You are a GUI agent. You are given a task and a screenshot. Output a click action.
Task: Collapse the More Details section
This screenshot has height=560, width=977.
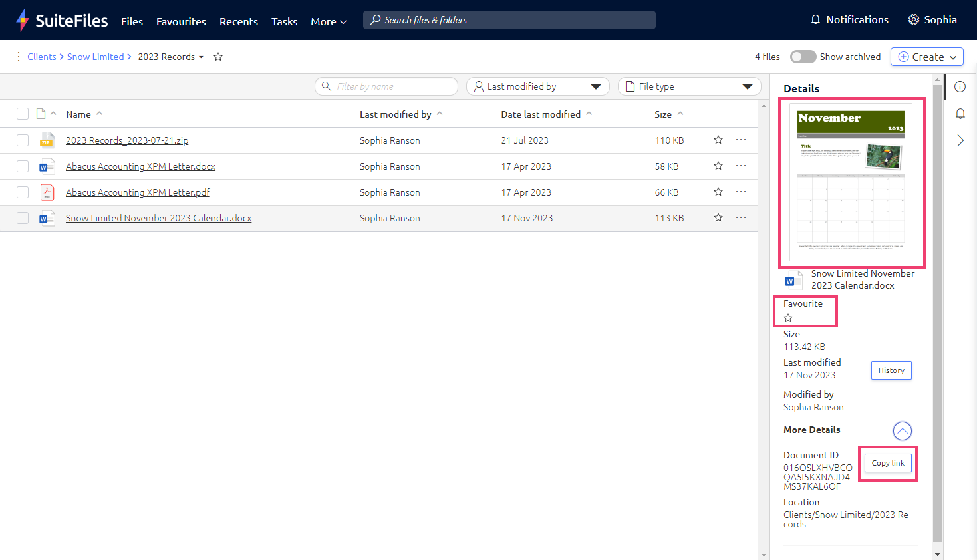pyautogui.click(x=902, y=431)
